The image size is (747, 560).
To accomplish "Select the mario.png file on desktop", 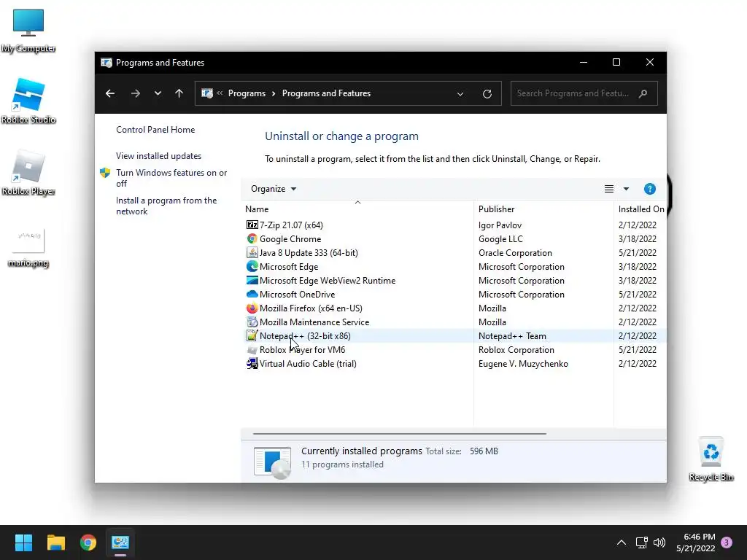I will coord(28,248).
